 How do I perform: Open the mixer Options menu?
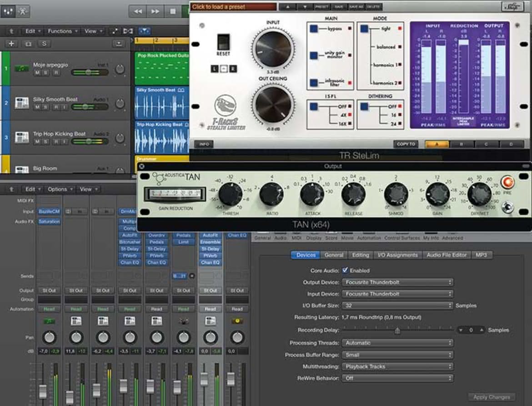click(60, 189)
